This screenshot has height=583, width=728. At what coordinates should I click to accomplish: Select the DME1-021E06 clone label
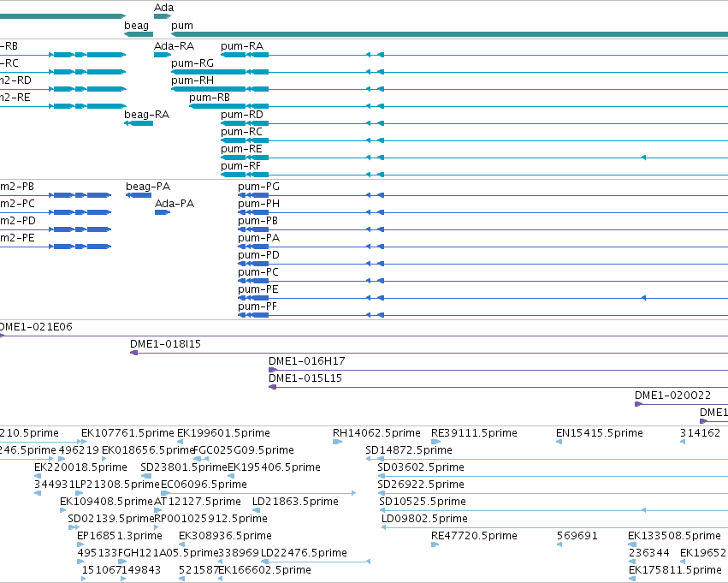(36, 327)
